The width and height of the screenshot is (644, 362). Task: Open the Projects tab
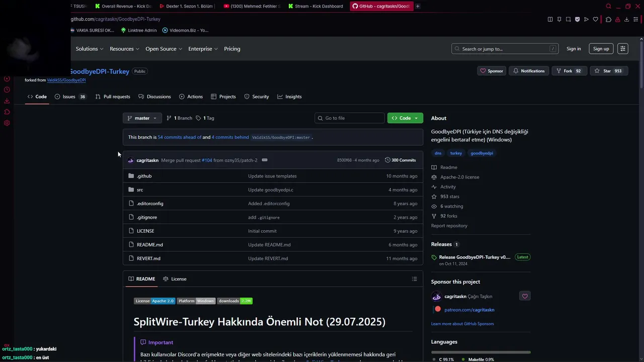tap(223, 97)
